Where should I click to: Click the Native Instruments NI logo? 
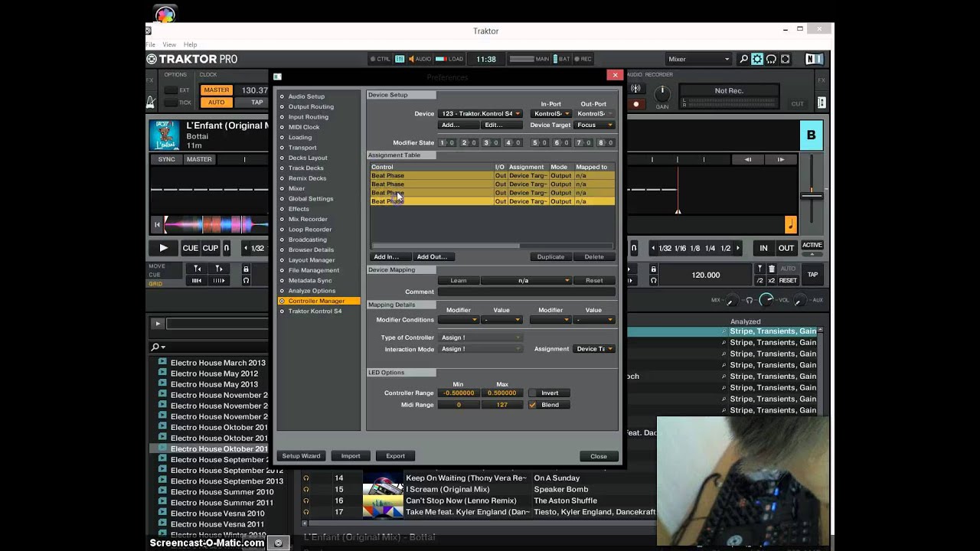click(814, 59)
